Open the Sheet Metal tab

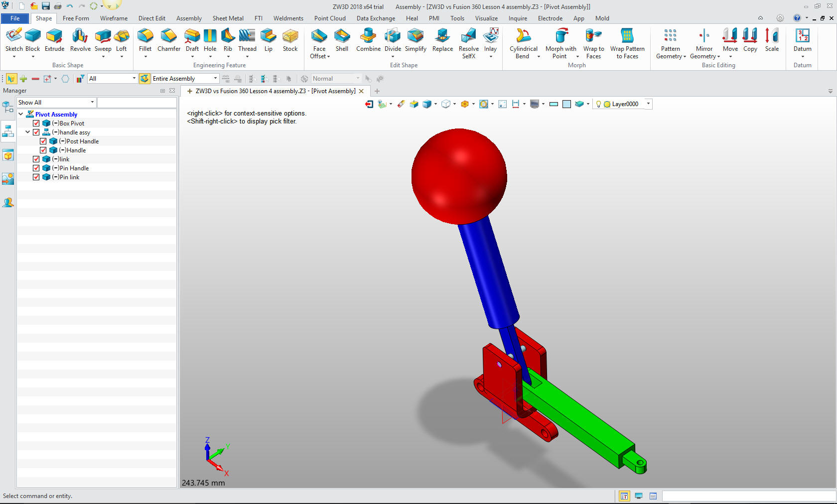(x=228, y=18)
